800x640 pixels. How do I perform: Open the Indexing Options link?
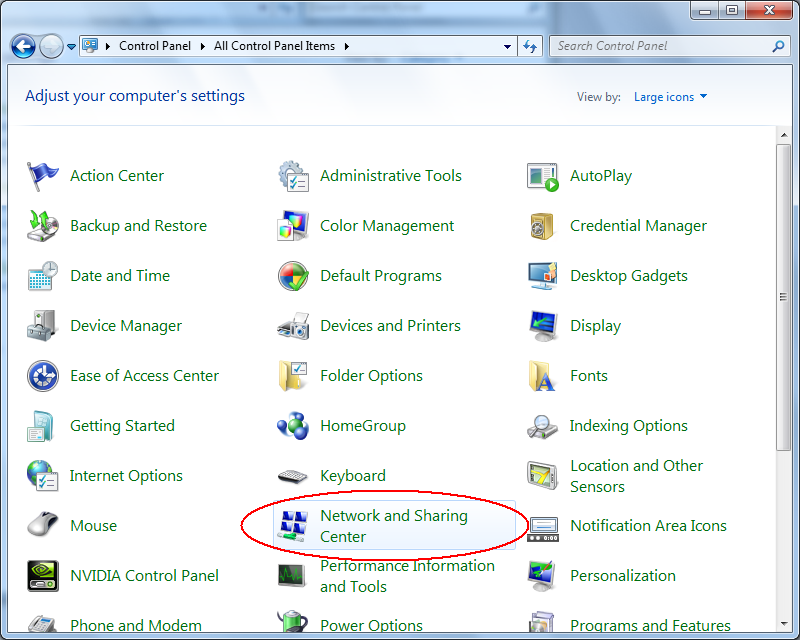click(x=629, y=426)
